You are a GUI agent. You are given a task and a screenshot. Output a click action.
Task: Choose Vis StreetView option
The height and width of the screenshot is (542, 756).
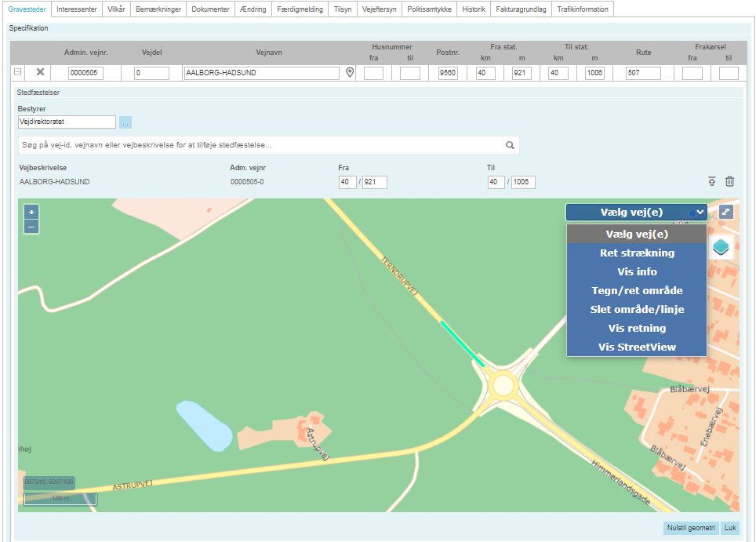637,347
